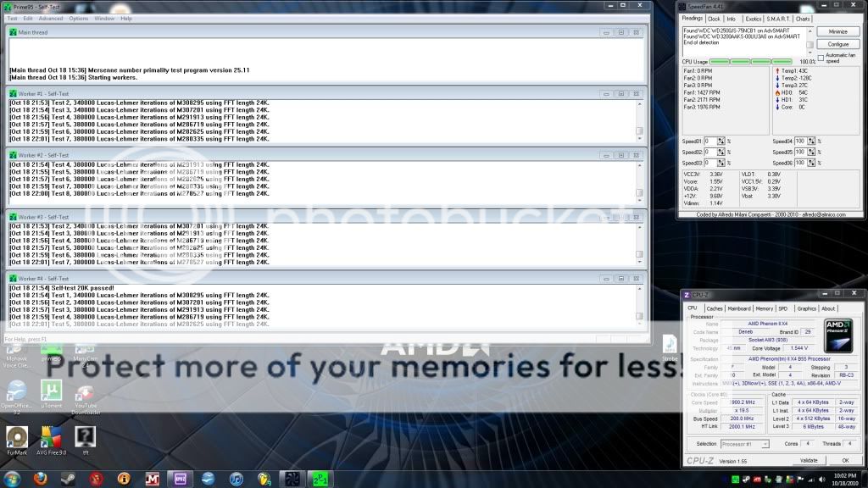Open OpenOffice 3.2 desktop icon
The width and height of the screenshot is (868, 488).
pyautogui.click(x=17, y=390)
